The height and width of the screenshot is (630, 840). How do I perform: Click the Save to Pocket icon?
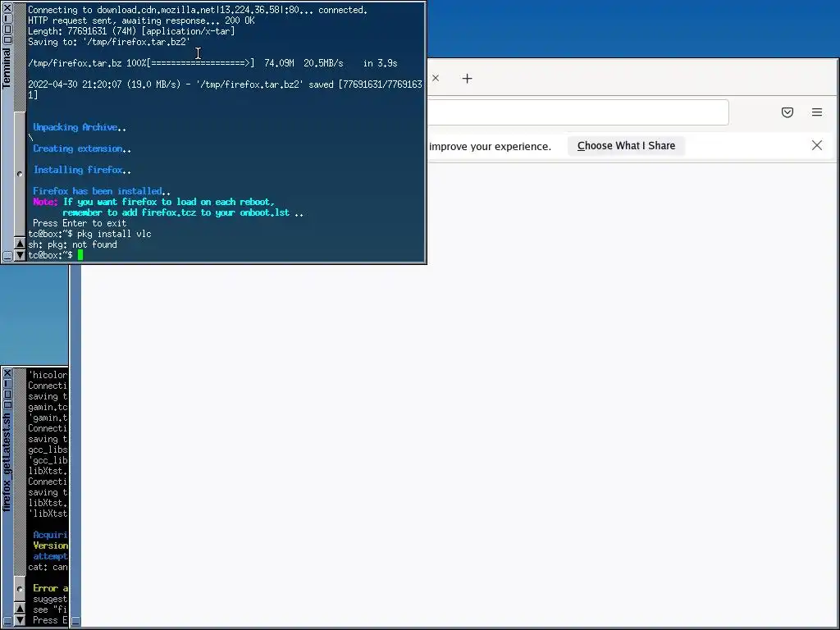tap(787, 112)
